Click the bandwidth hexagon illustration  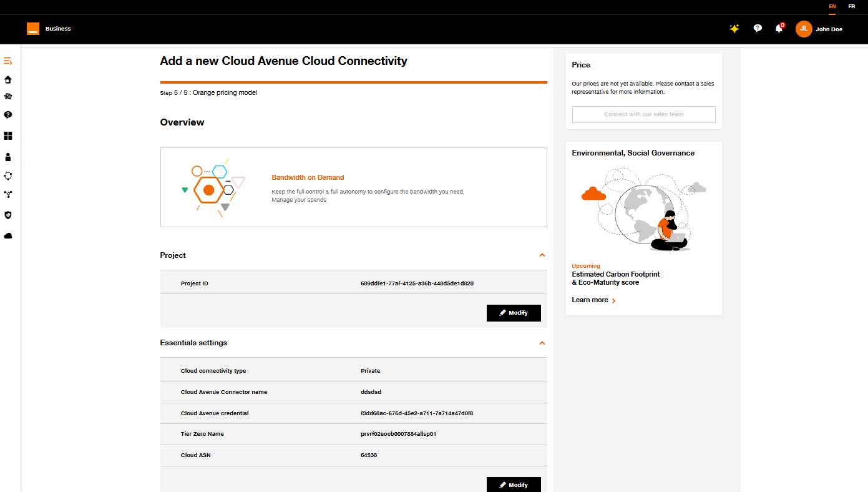[213, 187]
